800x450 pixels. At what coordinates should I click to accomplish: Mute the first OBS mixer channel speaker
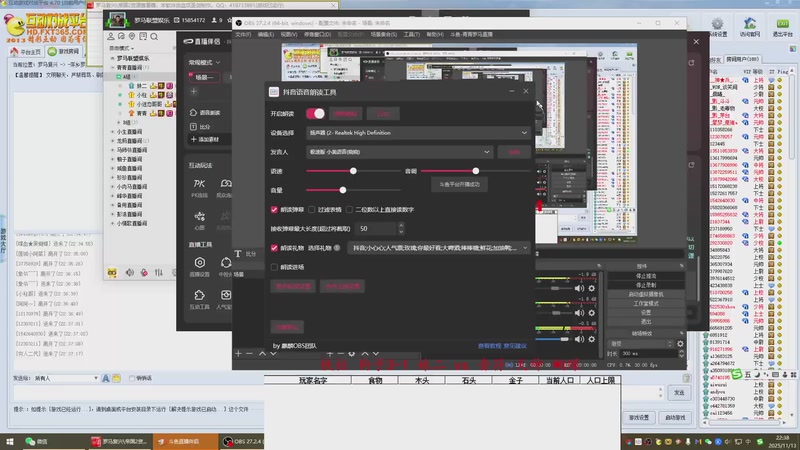pos(579,288)
